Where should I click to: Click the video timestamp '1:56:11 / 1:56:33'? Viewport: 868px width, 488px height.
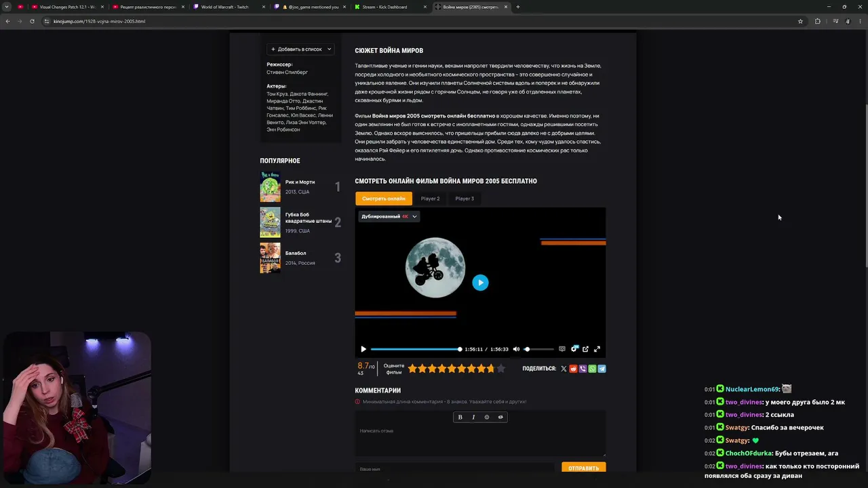[486, 349]
